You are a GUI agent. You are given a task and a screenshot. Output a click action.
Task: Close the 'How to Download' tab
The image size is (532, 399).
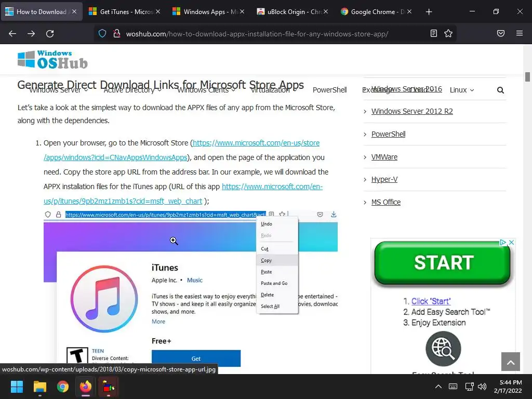pos(74,11)
